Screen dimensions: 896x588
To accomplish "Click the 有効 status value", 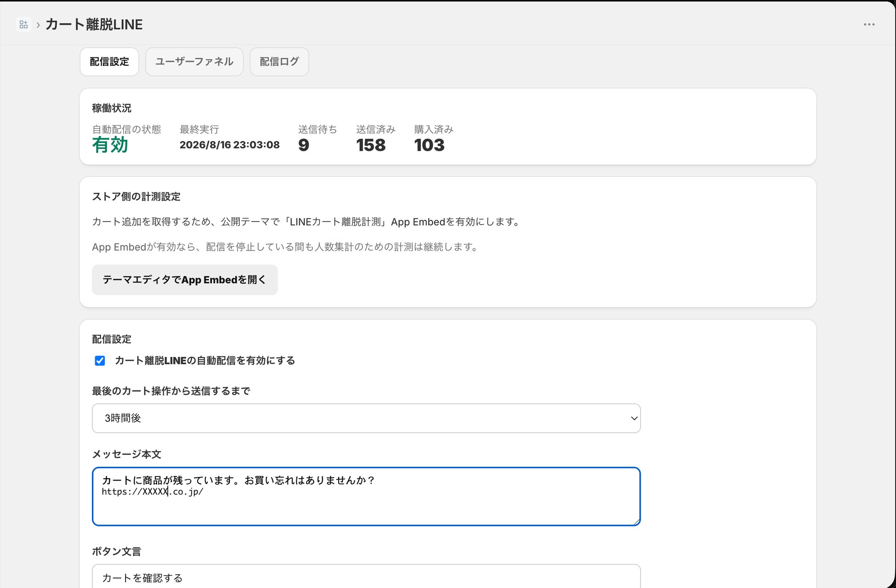I will [110, 145].
